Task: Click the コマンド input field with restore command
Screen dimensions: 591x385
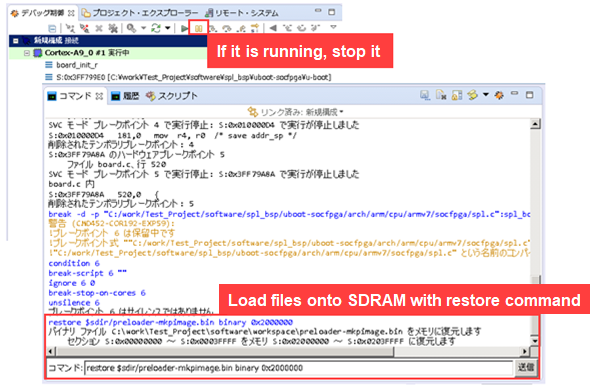Action: tap(299, 368)
